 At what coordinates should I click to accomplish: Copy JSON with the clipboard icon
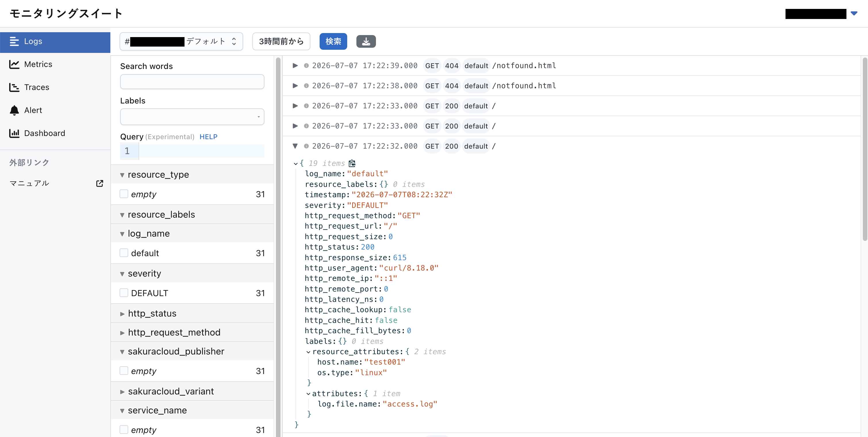click(352, 163)
